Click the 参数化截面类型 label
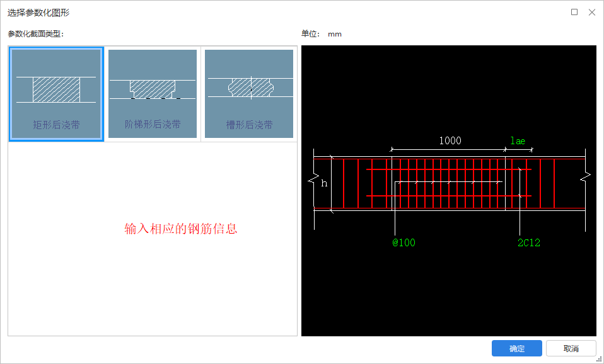This screenshot has width=604, height=364. (x=36, y=34)
